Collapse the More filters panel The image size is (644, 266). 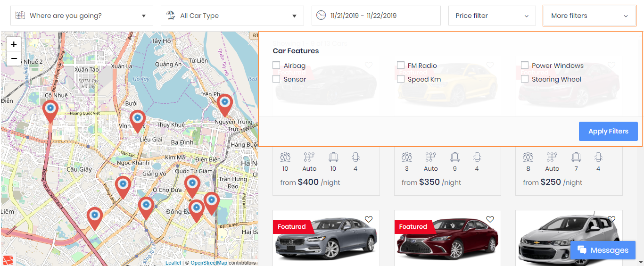589,16
